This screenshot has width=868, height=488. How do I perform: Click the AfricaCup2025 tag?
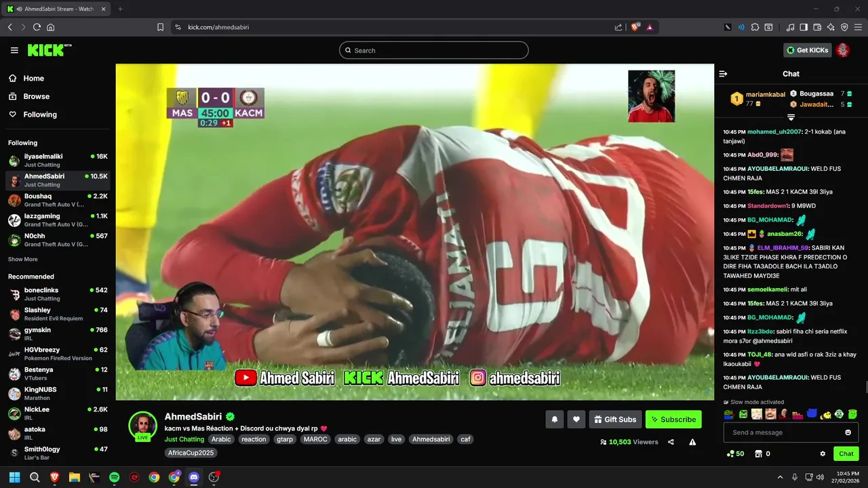click(191, 453)
